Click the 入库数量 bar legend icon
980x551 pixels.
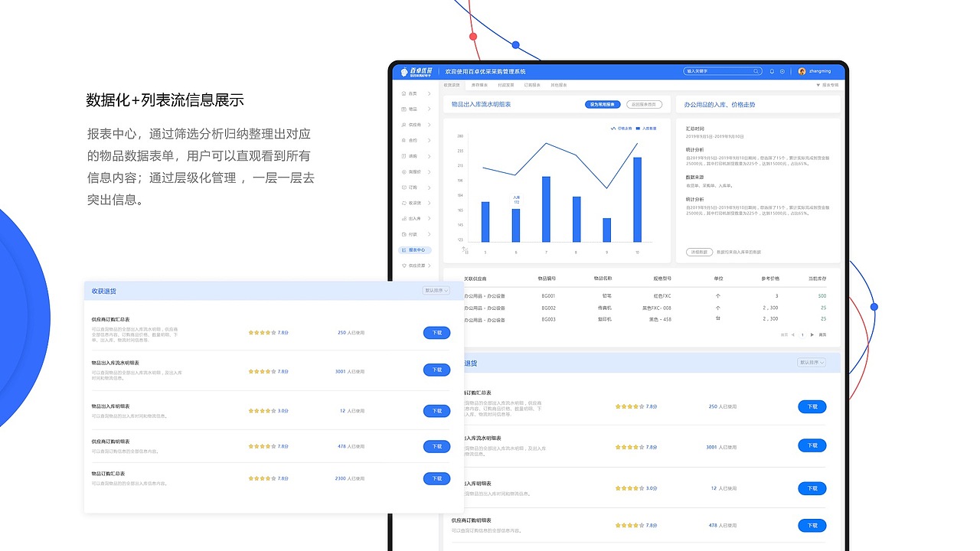[638, 129]
